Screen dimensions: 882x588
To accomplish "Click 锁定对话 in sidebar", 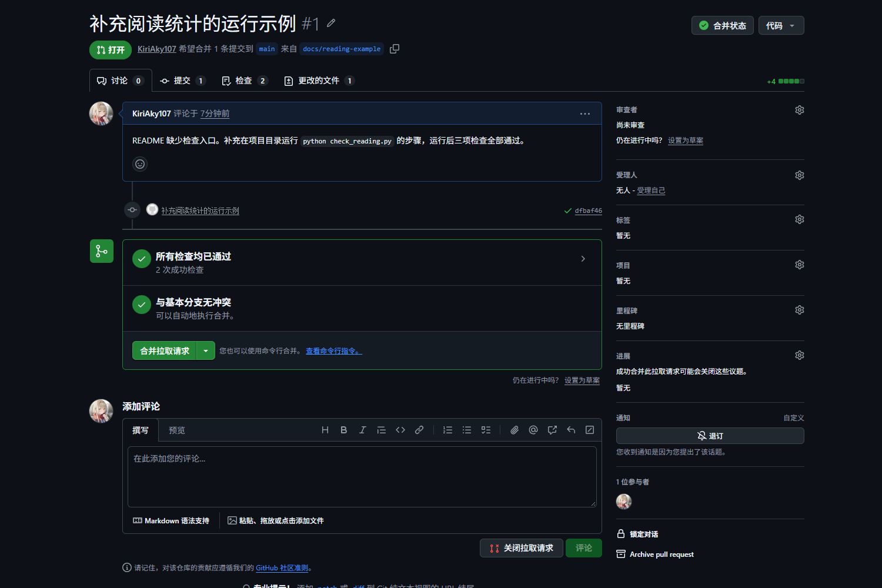I will [637, 534].
